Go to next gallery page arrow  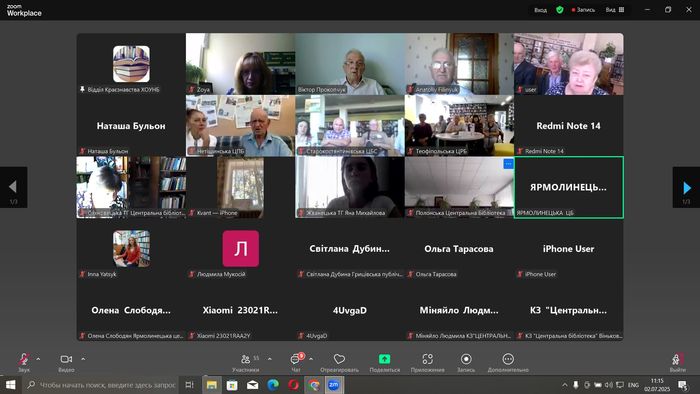686,187
